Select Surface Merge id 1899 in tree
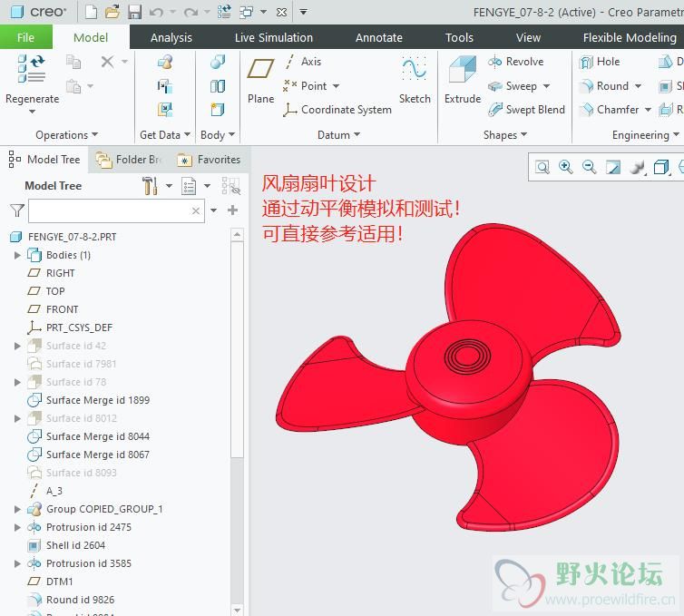The width and height of the screenshot is (684, 616). click(x=89, y=400)
